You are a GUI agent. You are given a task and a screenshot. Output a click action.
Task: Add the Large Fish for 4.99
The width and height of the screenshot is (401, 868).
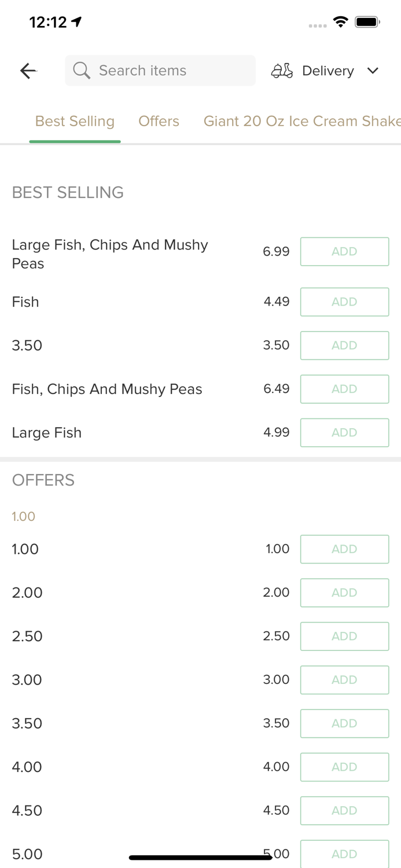(x=344, y=432)
